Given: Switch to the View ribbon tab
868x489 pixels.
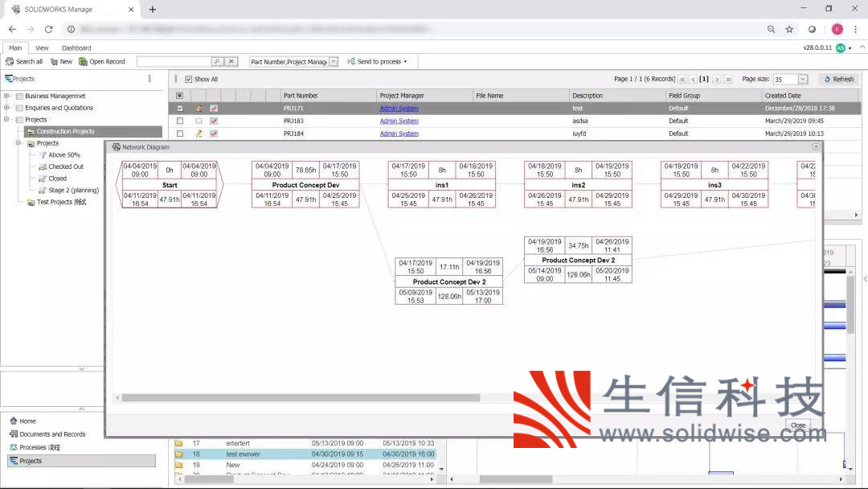Looking at the screenshot, I should tap(42, 48).
